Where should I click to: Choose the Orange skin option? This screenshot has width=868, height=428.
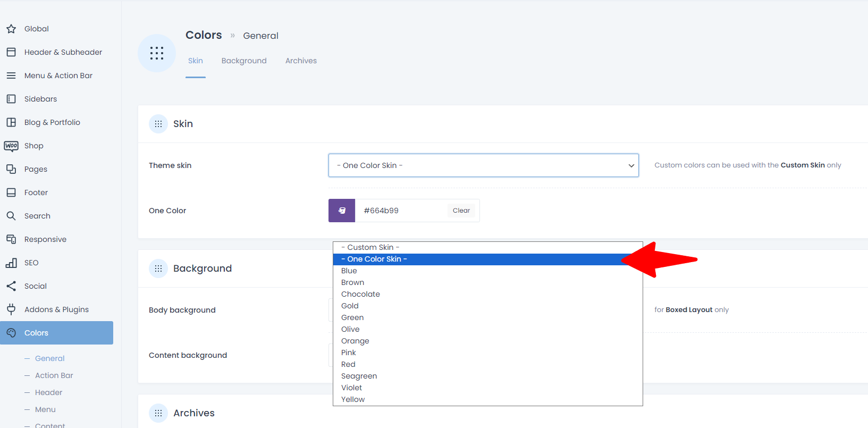click(x=487, y=341)
